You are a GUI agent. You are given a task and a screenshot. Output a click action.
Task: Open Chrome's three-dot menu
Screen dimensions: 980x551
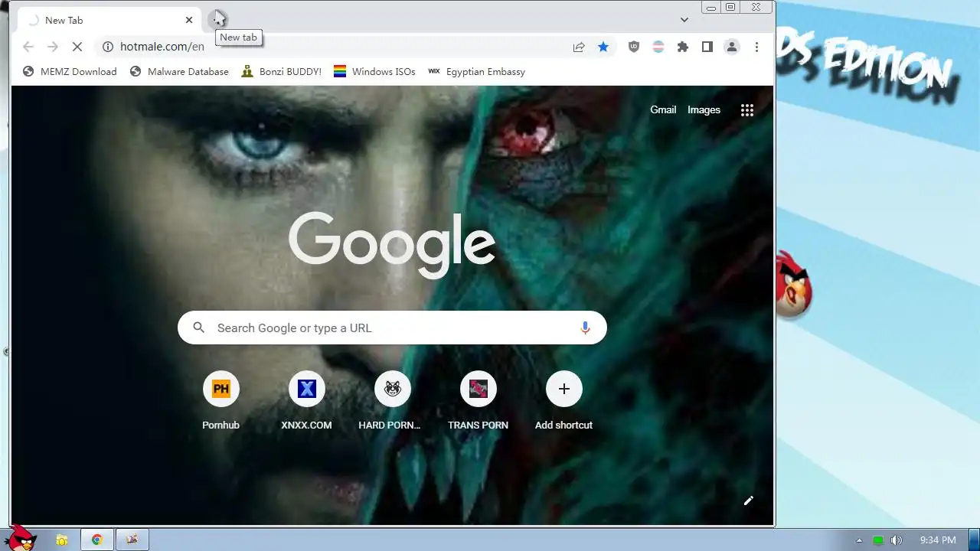point(756,47)
